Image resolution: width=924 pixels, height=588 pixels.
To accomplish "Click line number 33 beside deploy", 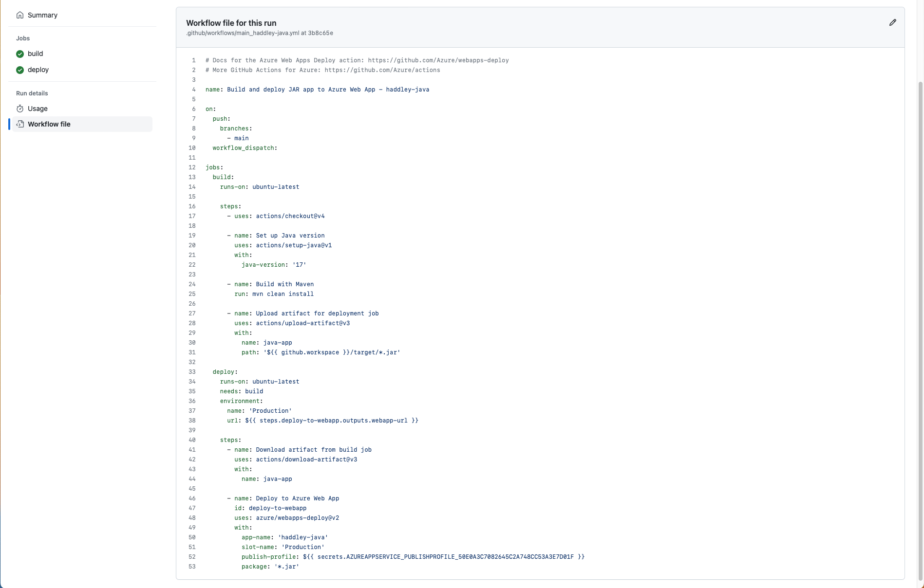I will 192,372.
